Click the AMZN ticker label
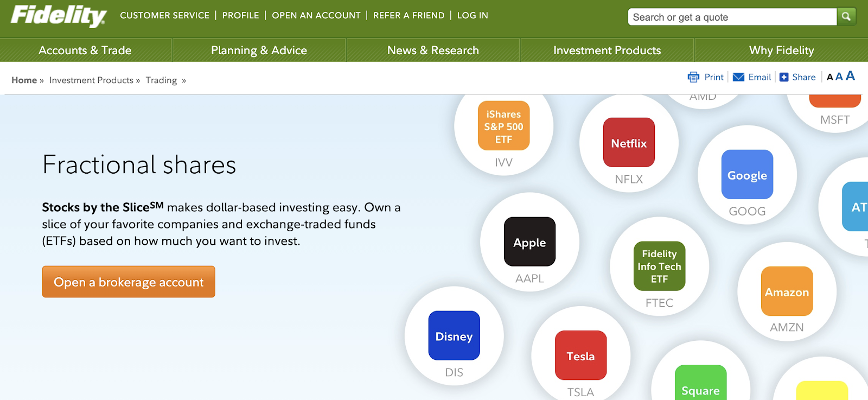 click(787, 327)
